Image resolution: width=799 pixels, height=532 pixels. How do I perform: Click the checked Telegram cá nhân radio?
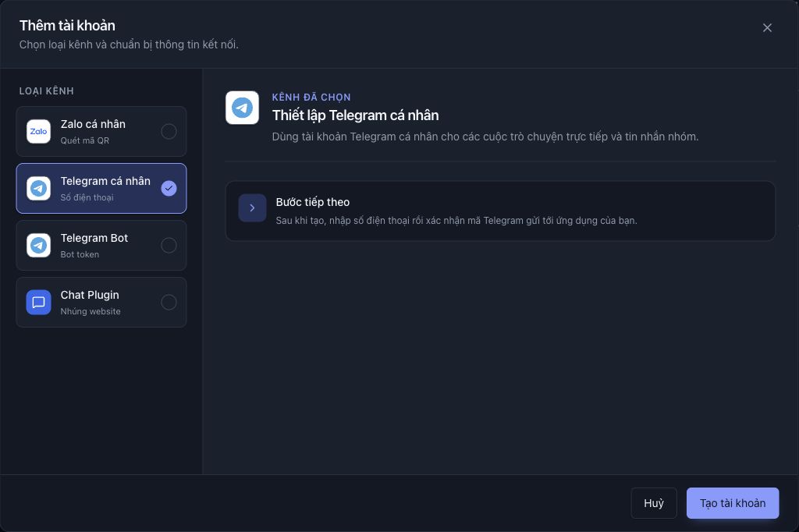[169, 189]
